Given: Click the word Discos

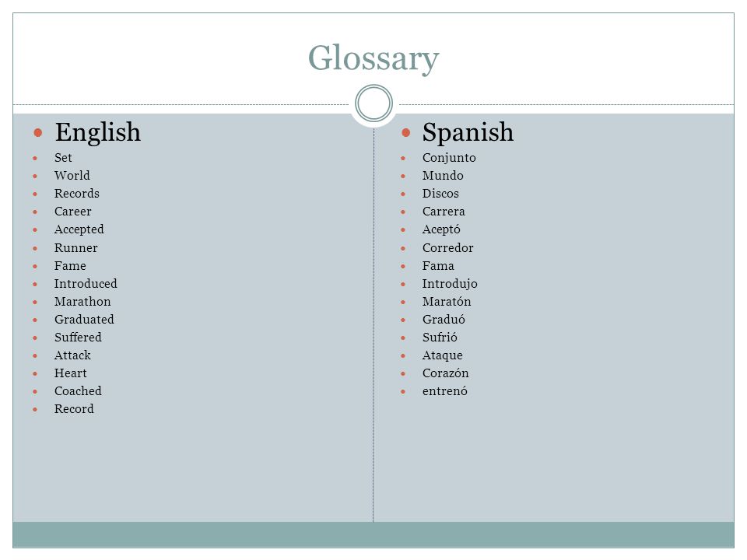Looking at the screenshot, I should click(x=440, y=194).
